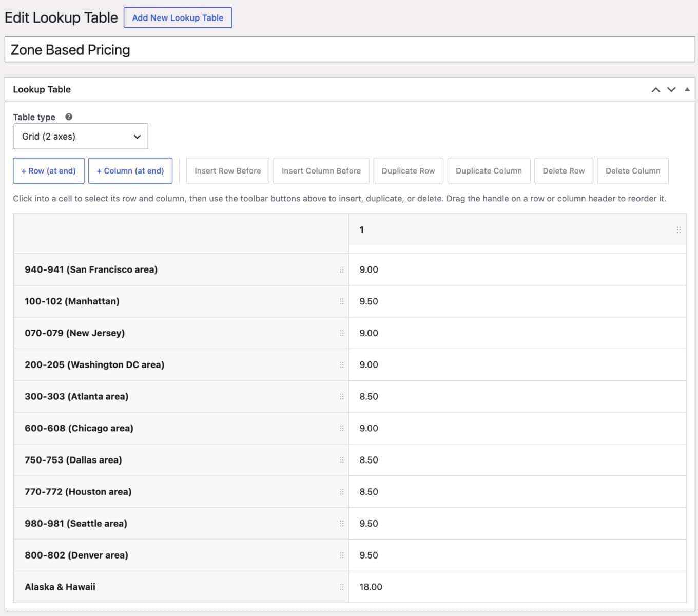Select the 940-941 (San Francisco area) row header
Image resolution: width=698 pixels, height=616 pixels.
pyautogui.click(x=181, y=269)
